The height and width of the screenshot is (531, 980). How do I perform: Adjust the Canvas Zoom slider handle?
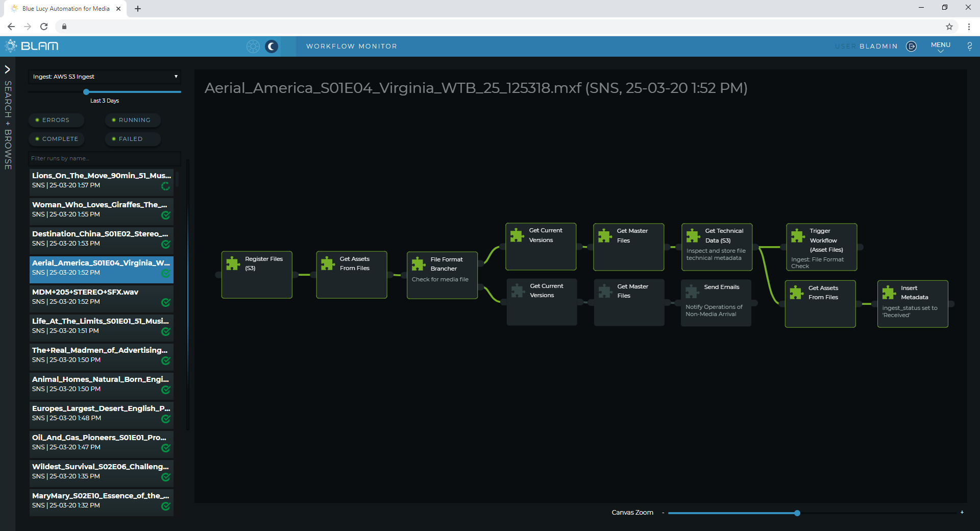coord(797,513)
